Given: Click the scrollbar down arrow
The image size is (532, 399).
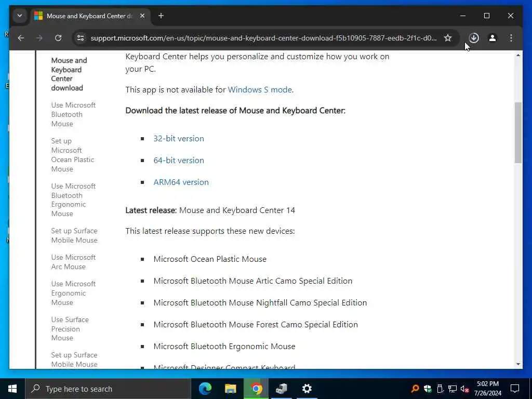Looking at the screenshot, I should point(518,364).
